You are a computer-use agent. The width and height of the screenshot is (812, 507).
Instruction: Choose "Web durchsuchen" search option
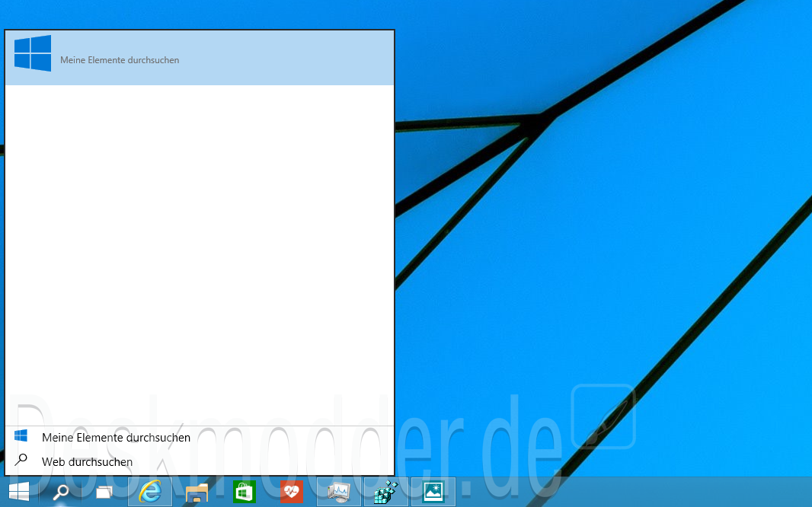point(87,462)
